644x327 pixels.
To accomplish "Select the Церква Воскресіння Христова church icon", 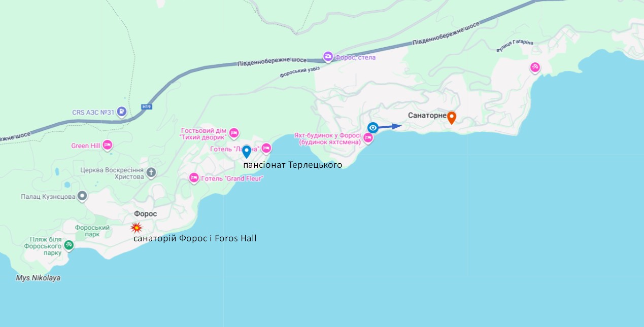I will pos(151,172).
